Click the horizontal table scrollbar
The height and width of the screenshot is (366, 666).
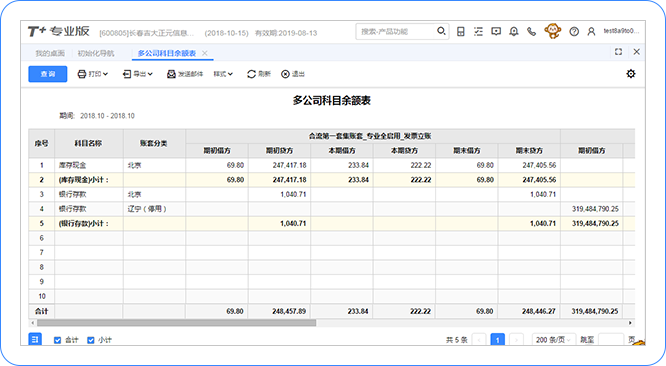point(176,323)
